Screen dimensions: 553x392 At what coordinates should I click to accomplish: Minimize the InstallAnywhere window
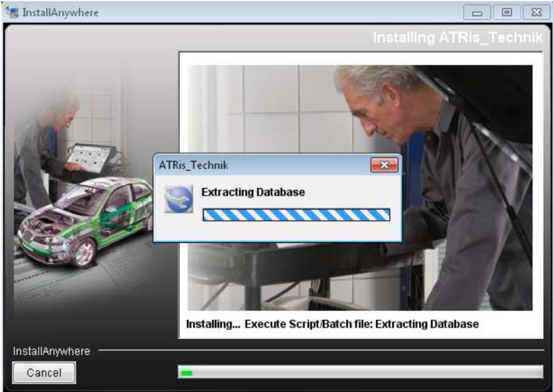pos(477,13)
